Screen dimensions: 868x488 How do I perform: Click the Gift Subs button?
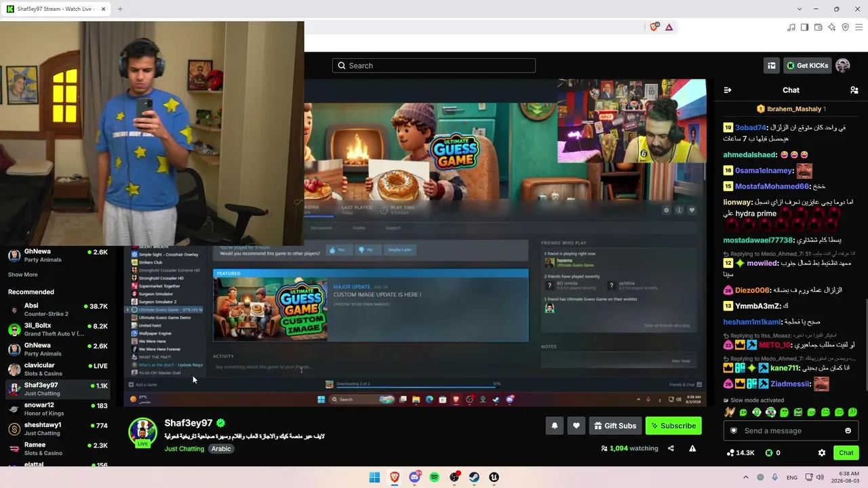616,426
